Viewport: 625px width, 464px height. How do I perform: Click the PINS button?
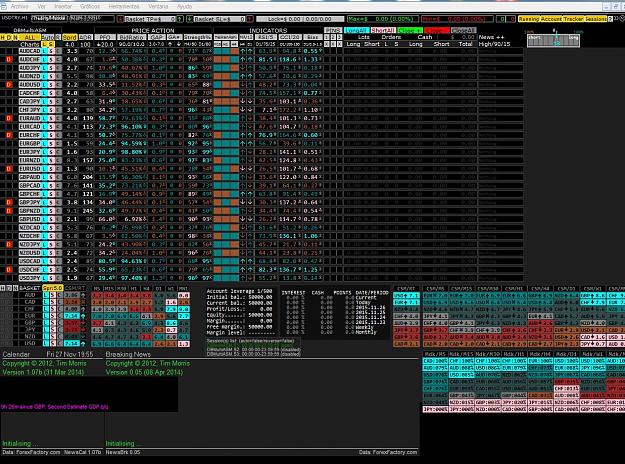click(333, 30)
